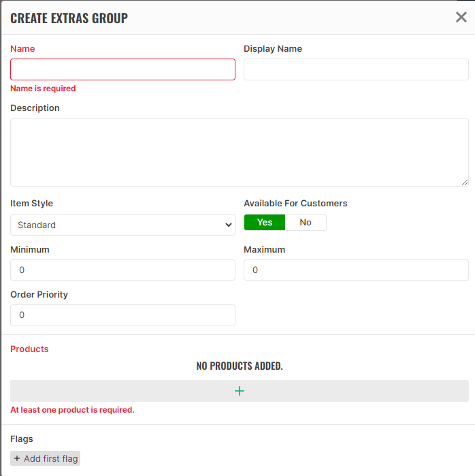Screen dimensions: 475x476
Task: Click the Order Priority label
Action: point(39,295)
